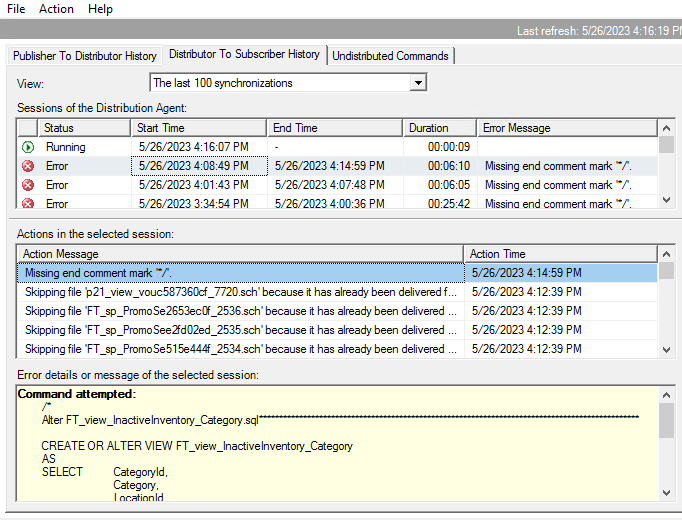
Task: Sort sessions by Status column header
Action: (x=84, y=128)
